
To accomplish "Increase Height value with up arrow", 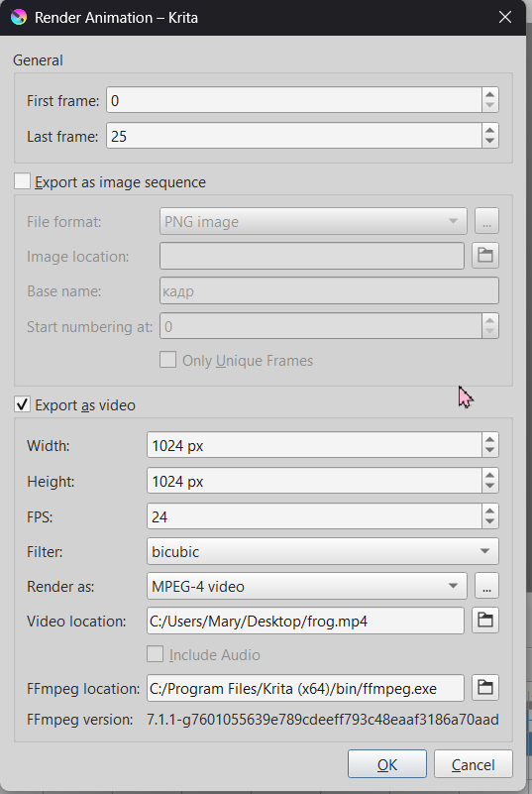I will (x=489, y=475).
